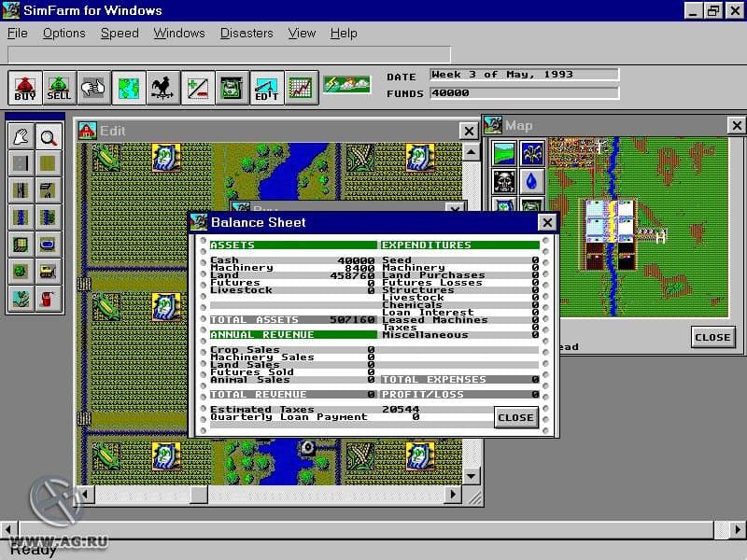Click CLOSE button in Balance Sheet
Image resolution: width=747 pixels, height=560 pixels.
[516, 417]
